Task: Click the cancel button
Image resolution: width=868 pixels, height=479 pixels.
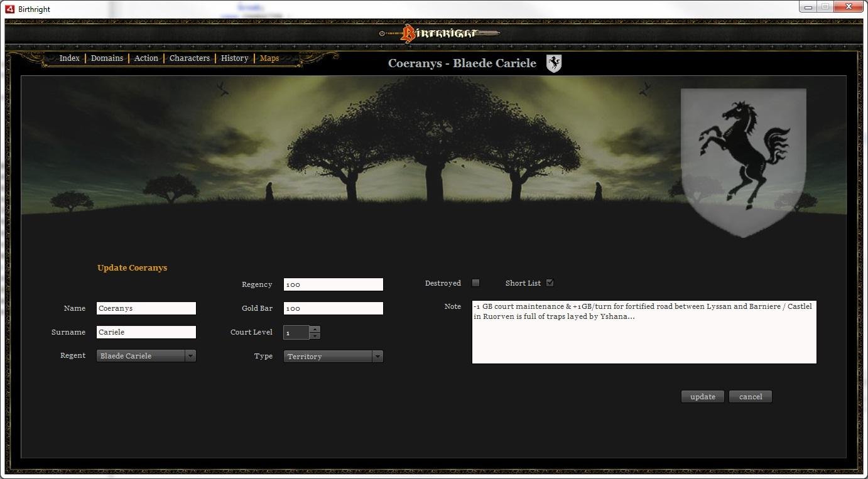Action: coord(751,397)
